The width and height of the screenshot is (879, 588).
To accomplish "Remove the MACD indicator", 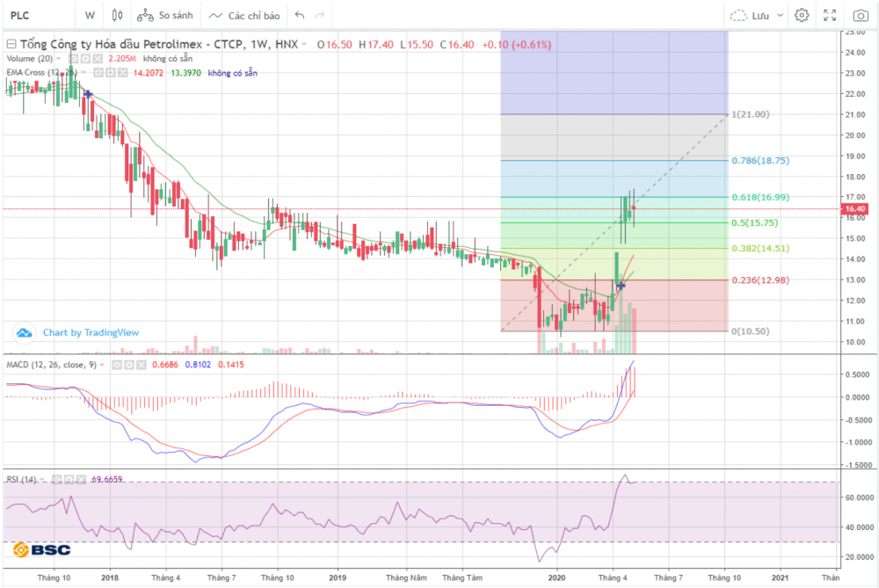I will (x=142, y=365).
